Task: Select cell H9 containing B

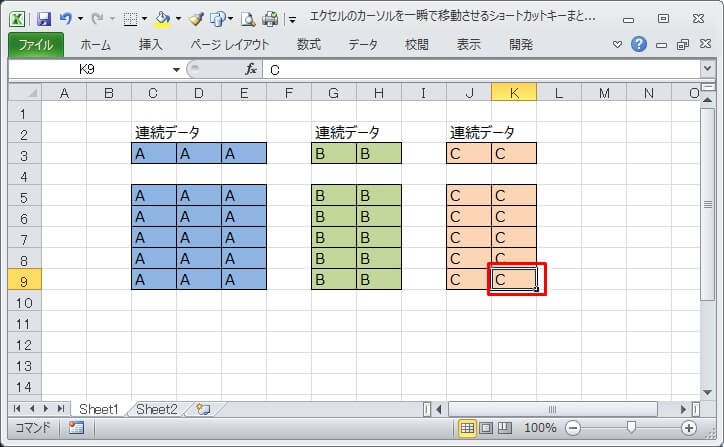Action: pyautogui.click(x=379, y=280)
